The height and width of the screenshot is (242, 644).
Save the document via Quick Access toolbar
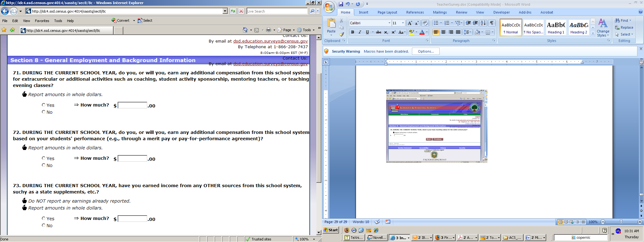(x=341, y=4)
